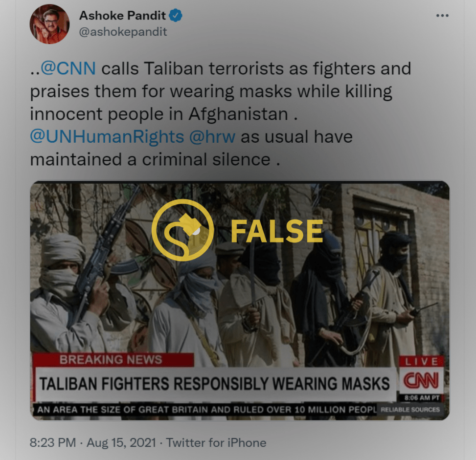Viewport: 476px width, 460px height.
Task: Open the @UNHumanRights mention link
Action: pos(107,136)
